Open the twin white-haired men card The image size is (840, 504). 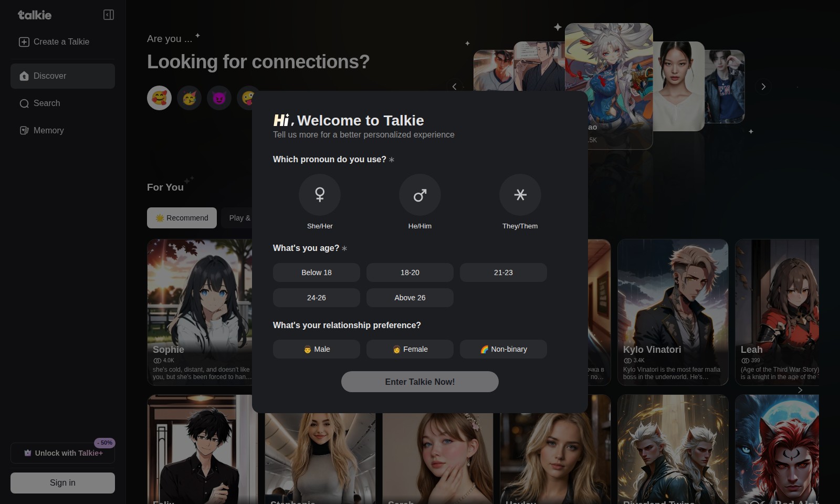point(673,449)
